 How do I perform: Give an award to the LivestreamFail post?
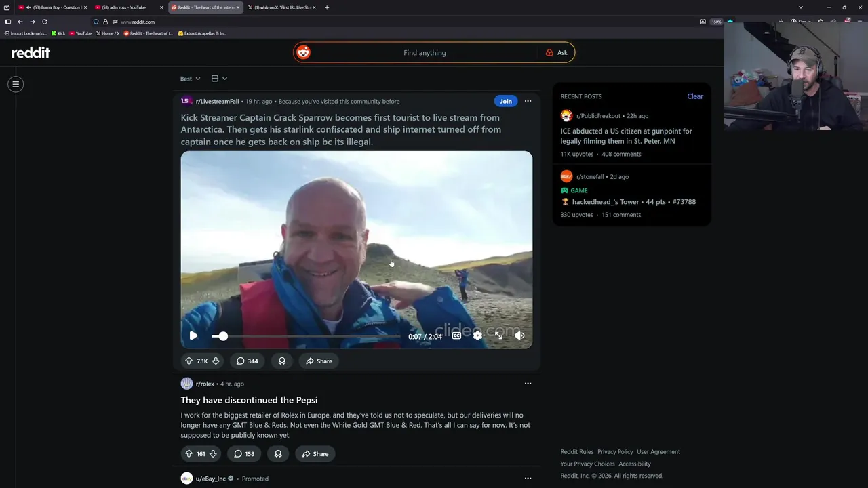pos(281,361)
